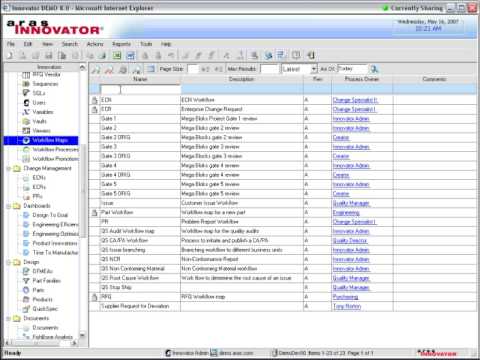Collapse the Change Management folder

(x=9, y=169)
